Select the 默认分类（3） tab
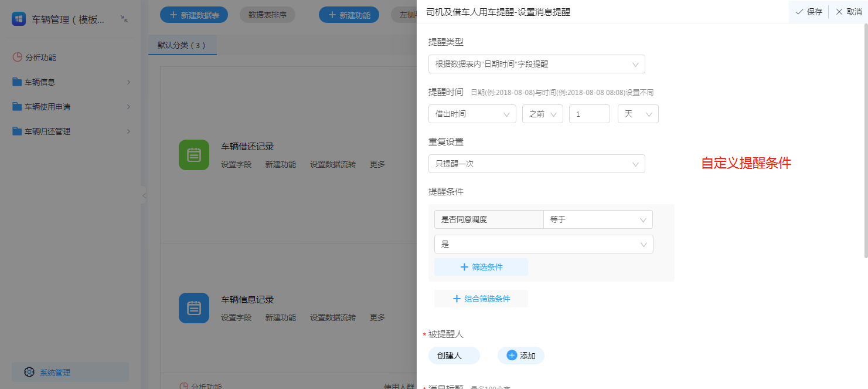Screen dimensions: 868x389 tap(182, 45)
